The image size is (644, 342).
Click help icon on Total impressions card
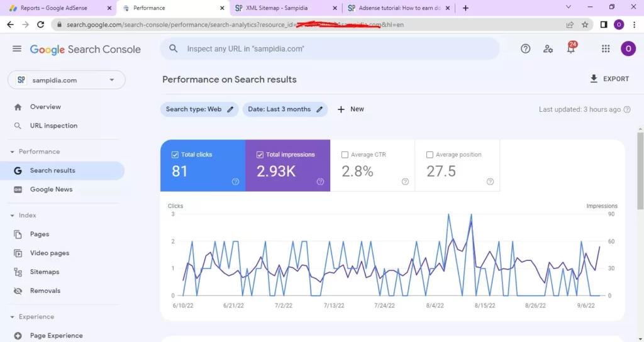[320, 182]
